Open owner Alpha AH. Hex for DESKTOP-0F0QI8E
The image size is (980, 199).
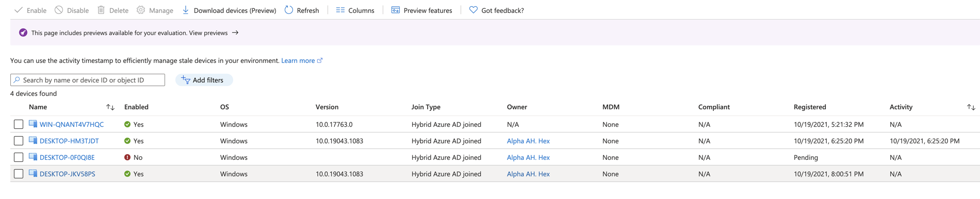[x=528, y=157]
